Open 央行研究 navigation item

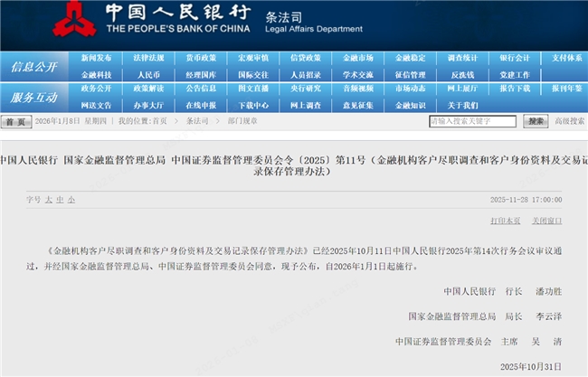306,89
